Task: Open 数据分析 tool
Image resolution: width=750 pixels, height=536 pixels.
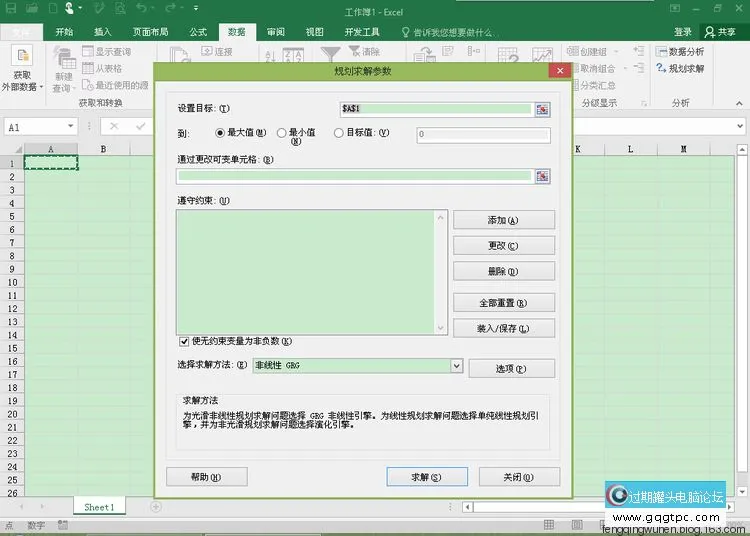Action: pos(680,51)
